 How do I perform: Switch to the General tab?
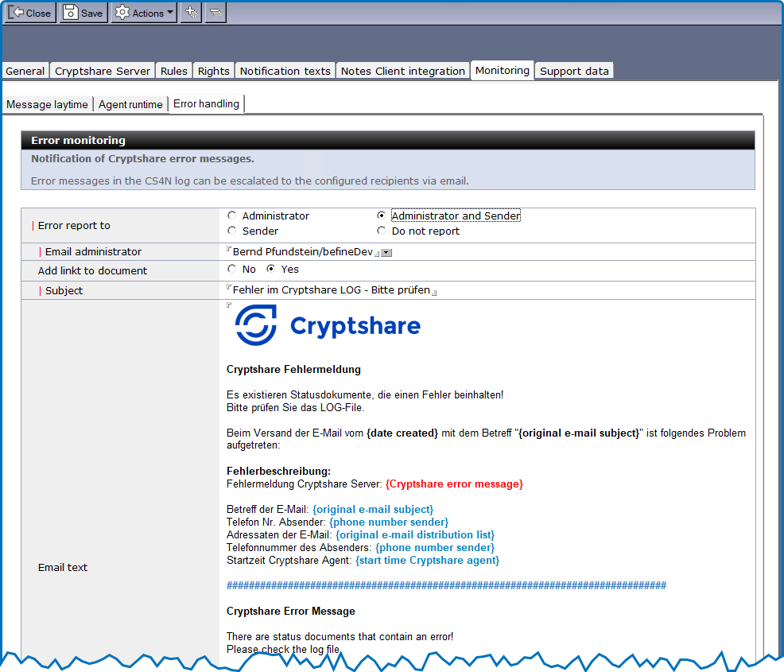click(x=25, y=71)
